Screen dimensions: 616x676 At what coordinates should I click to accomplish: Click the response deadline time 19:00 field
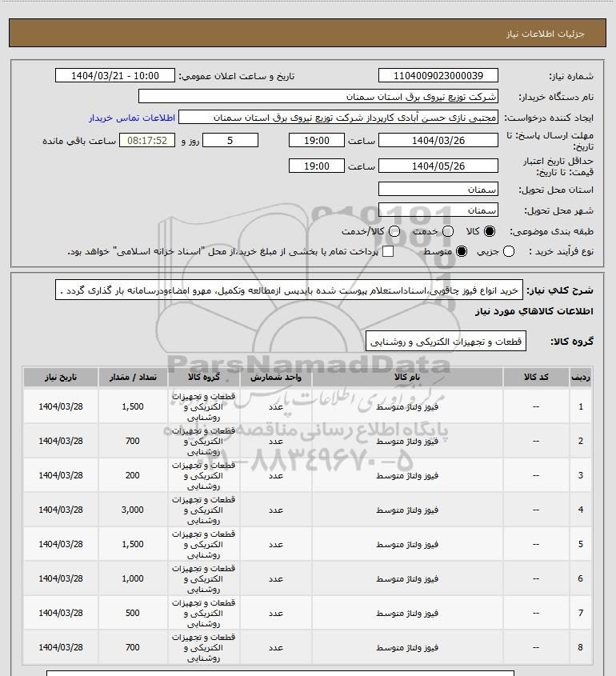coord(317,140)
